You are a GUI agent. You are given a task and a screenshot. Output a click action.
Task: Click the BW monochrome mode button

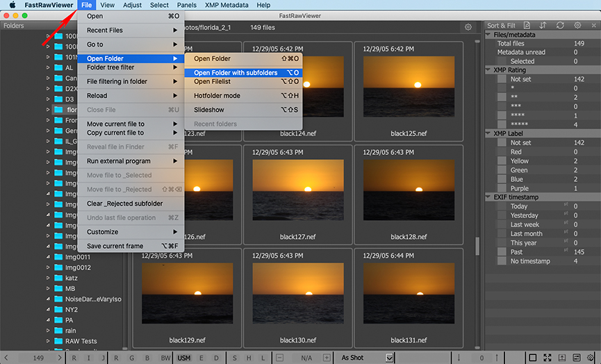pos(165,358)
